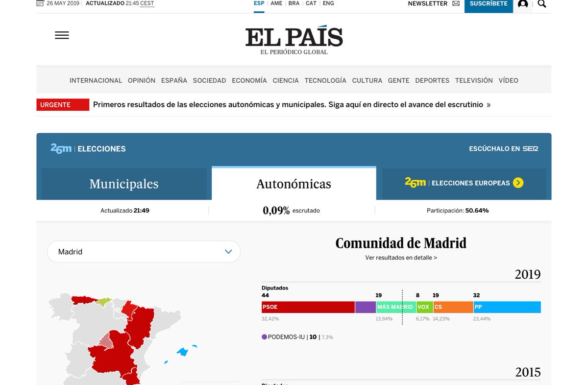Switch to the ENG edition
The image size is (588, 385).
(328, 3)
